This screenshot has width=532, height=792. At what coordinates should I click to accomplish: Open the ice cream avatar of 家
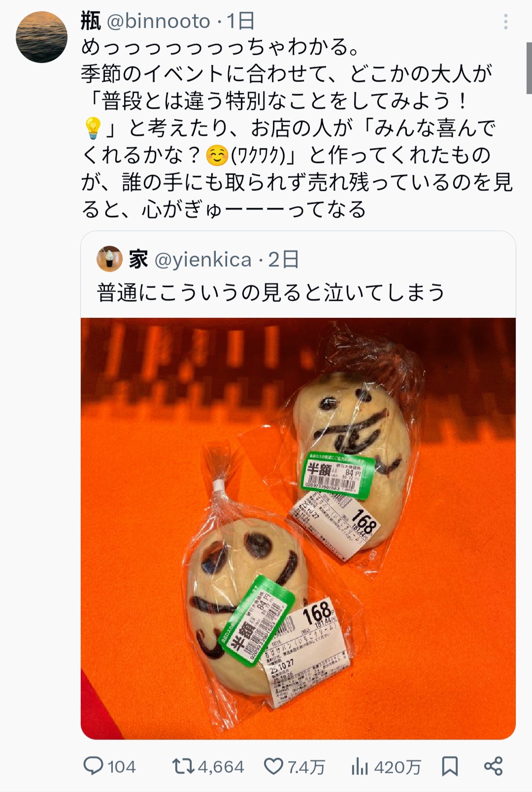point(109,259)
